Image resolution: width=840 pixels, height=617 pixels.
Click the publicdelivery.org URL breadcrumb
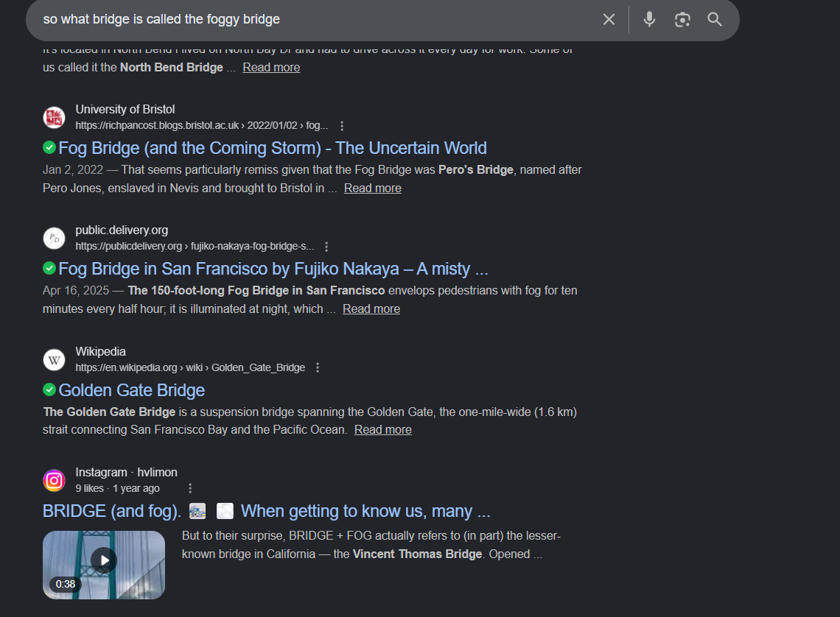click(x=195, y=247)
